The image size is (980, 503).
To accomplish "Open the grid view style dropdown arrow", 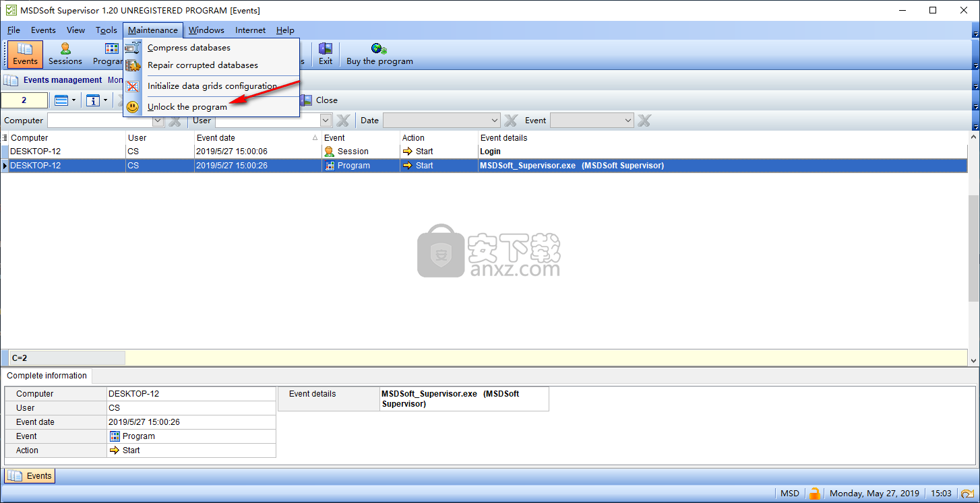I will pyautogui.click(x=73, y=100).
